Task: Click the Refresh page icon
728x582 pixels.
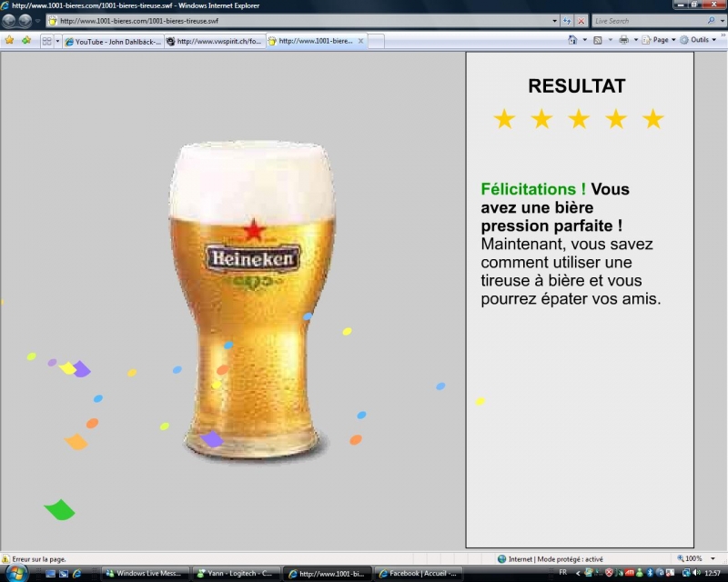Action: [x=568, y=20]
